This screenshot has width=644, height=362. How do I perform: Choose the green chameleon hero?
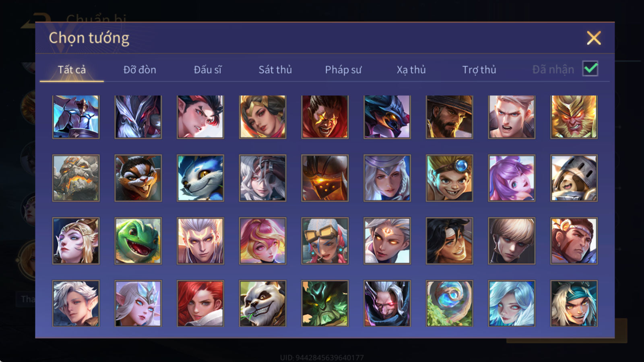coord(138,241)
